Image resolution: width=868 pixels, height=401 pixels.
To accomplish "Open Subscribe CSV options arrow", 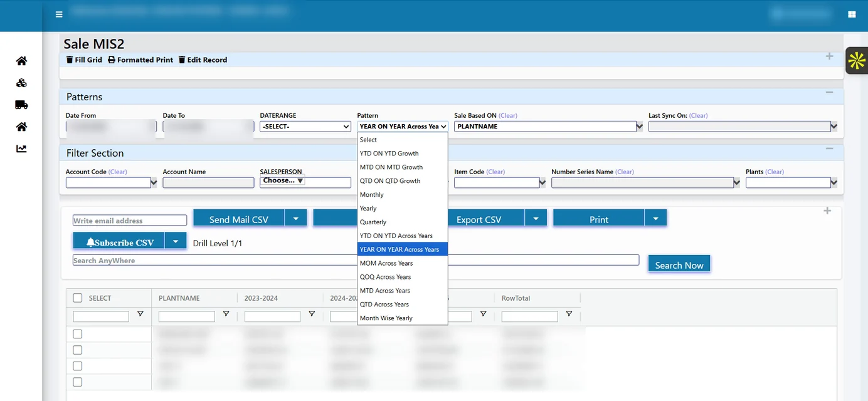I will [176, 241].
